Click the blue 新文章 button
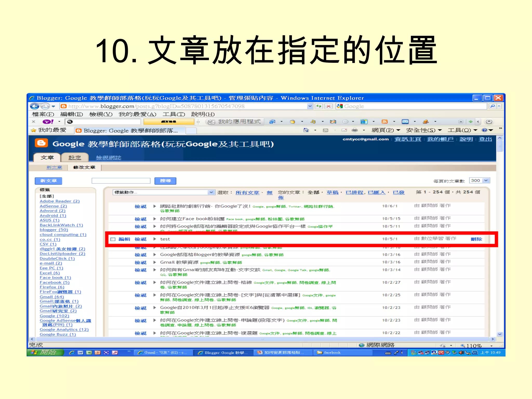 coord(48,181)
